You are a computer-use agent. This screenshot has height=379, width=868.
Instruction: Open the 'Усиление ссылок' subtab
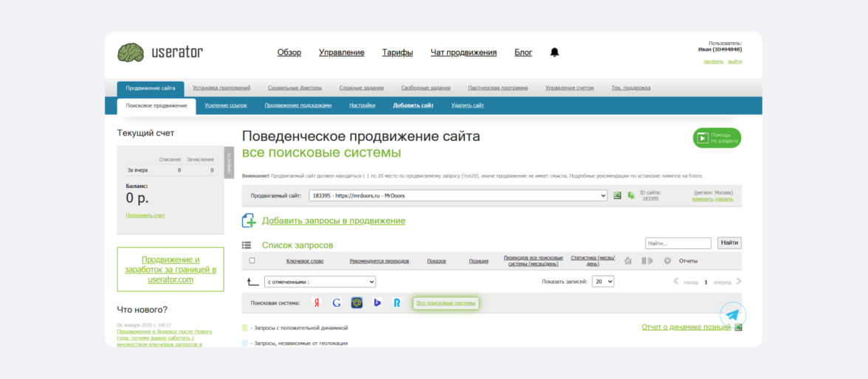tap(226, 105)
